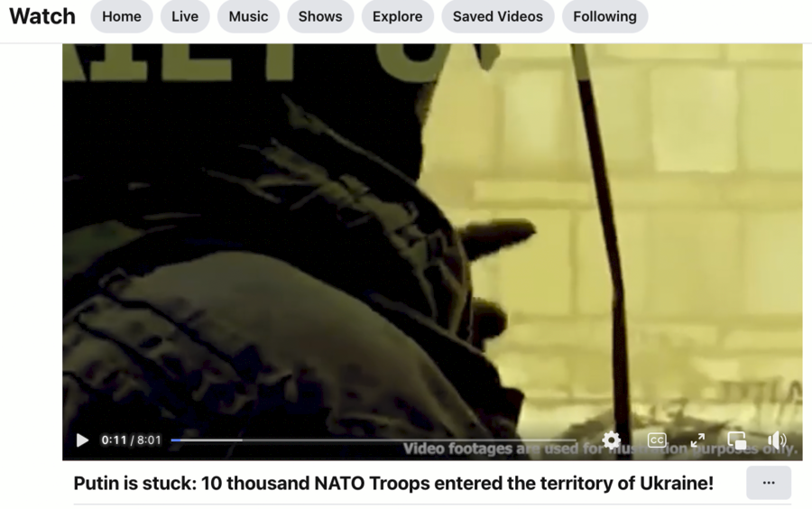
Task: Expand video to fullscreen
Action: [x=697, y=440]
